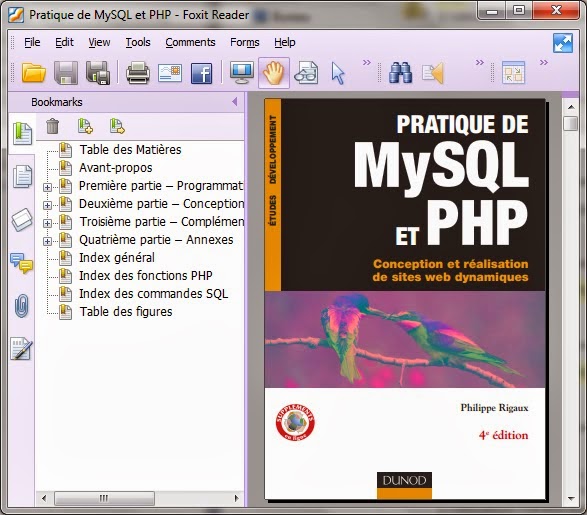Image resolution: width=587 pixels, height=515 pixels.
Task: Show more tools after the pointer icon
Action: [367, 62]
